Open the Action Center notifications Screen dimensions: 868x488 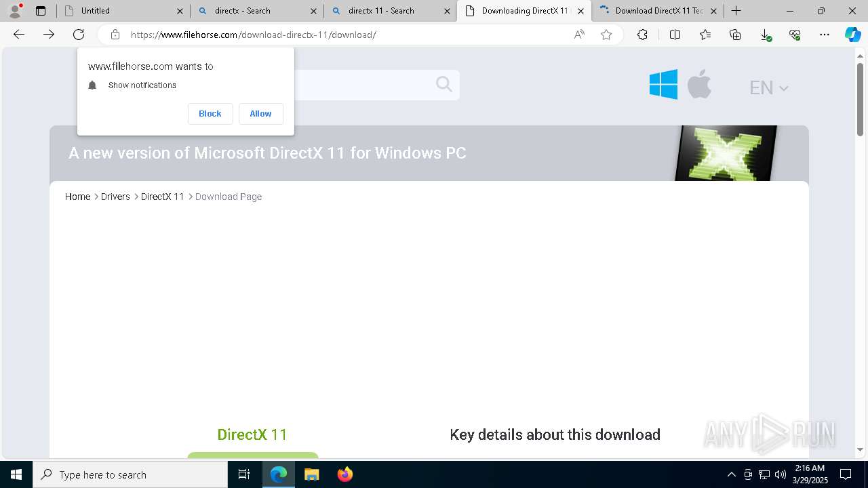(846, 474)
